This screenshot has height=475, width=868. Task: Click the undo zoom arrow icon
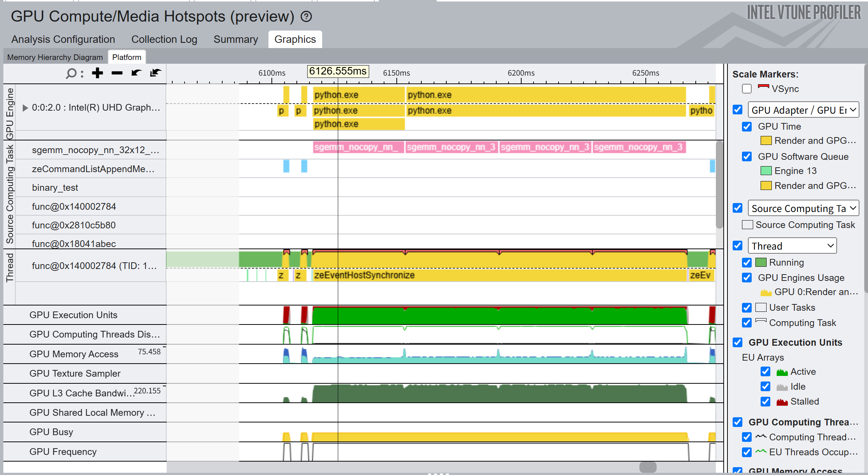pyautogui.click(x=136, y=73)
